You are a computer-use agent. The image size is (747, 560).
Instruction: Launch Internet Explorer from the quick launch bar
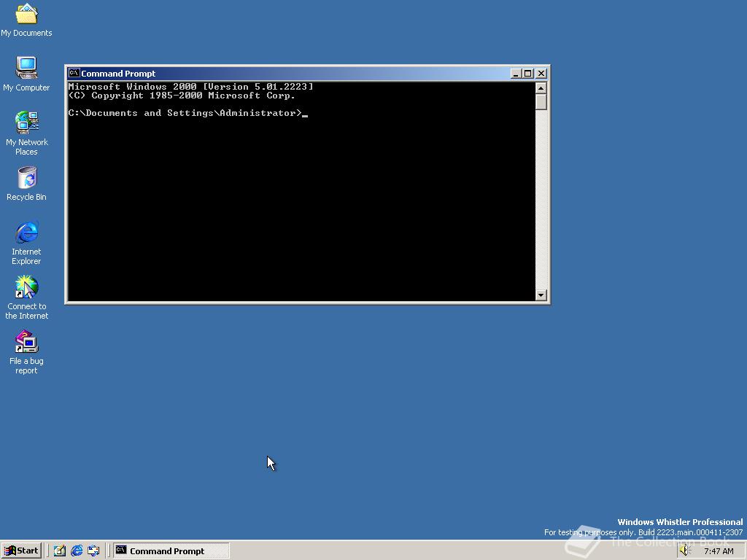click(x=77, y=551)
